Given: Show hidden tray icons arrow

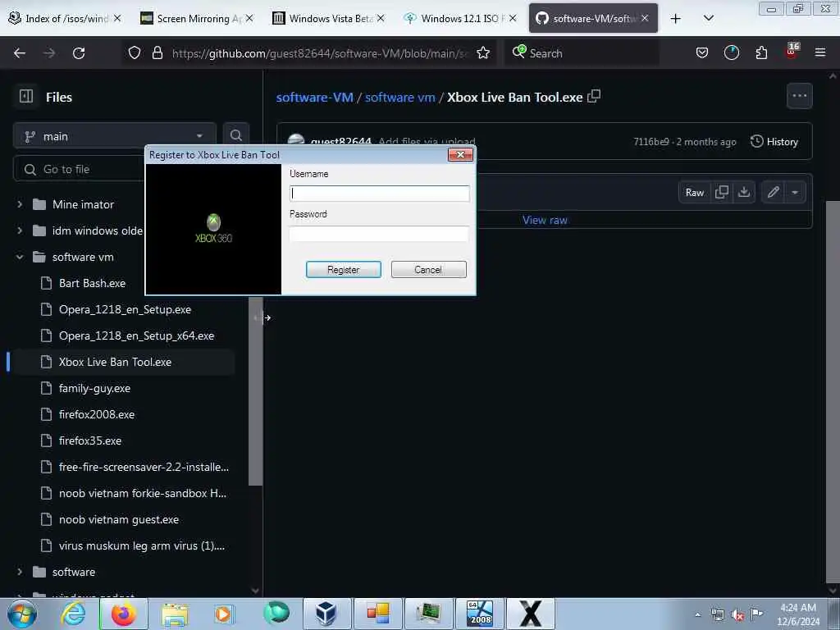Looking at the screenshot, I should [697, 615].
